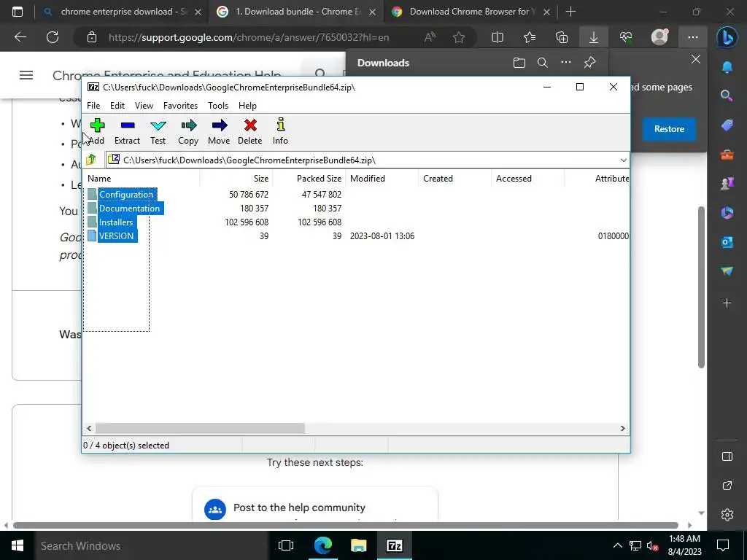Toggle the Edge Downloads toolbar button

tap(594, 37)
